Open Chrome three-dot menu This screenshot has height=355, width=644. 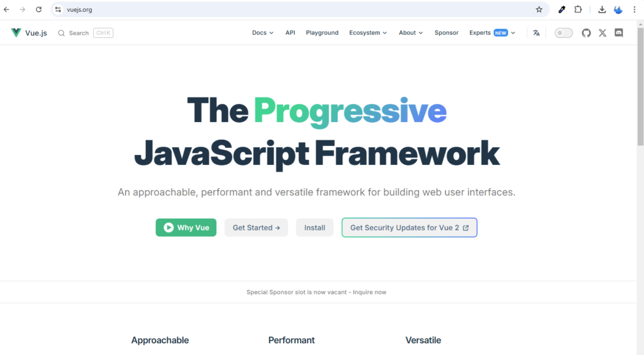(x=635, y=9)
